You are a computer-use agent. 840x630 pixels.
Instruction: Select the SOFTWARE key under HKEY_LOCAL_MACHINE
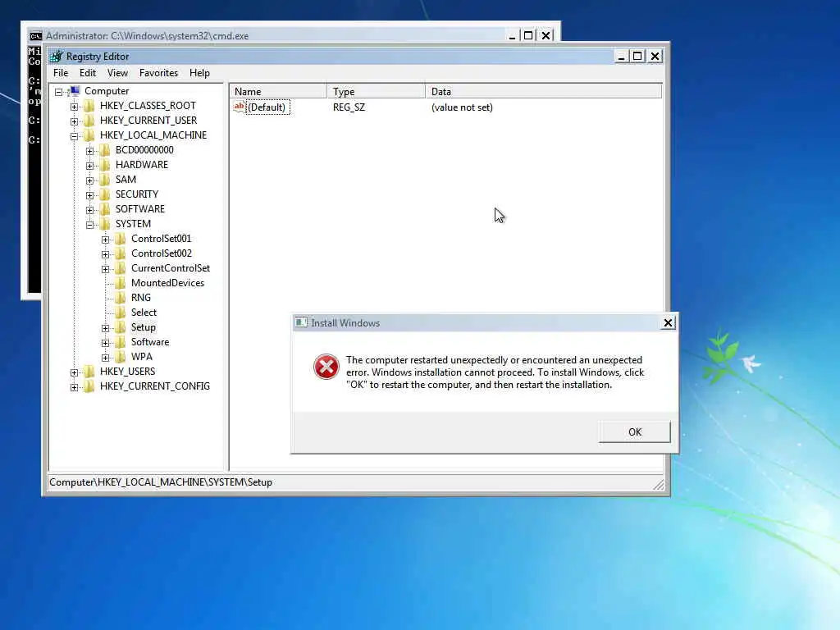[139, 209]
